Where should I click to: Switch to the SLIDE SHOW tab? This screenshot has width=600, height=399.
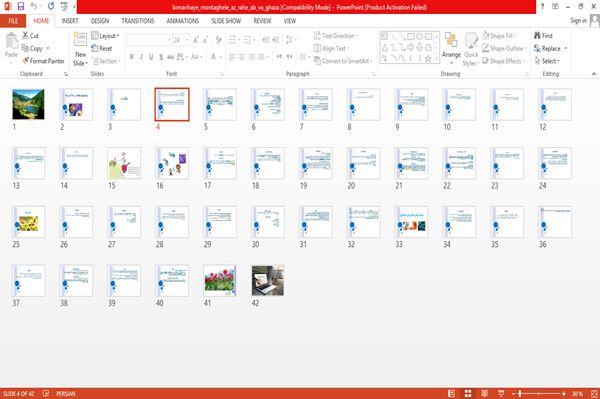pos(226,21)
